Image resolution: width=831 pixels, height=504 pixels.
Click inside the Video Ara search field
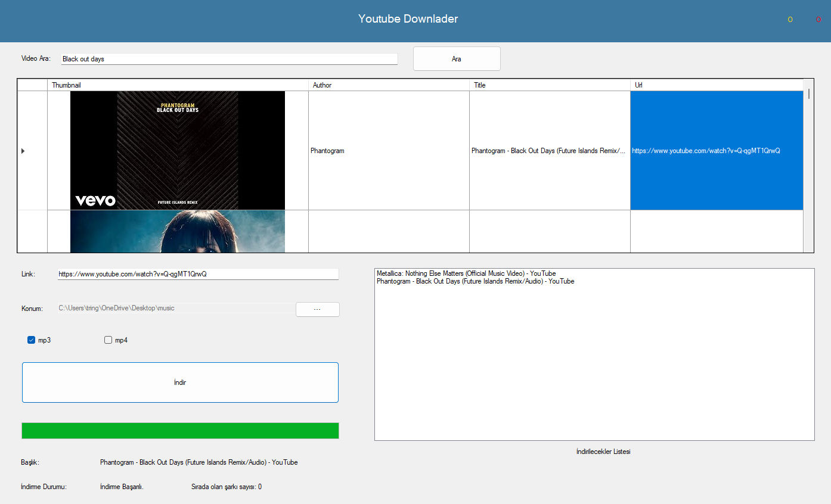[228, 58]
